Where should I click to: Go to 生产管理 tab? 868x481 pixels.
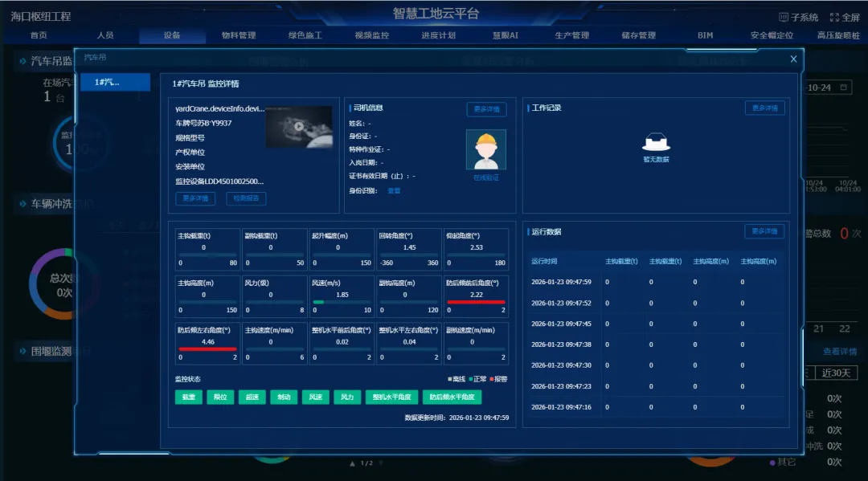click(x=572, y=35)
